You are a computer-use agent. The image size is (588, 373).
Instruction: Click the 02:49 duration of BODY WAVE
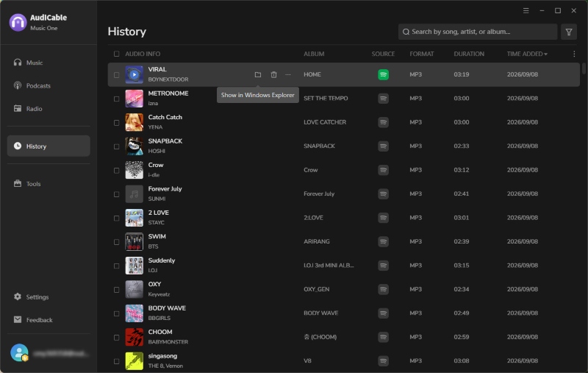tap(462, 313)
